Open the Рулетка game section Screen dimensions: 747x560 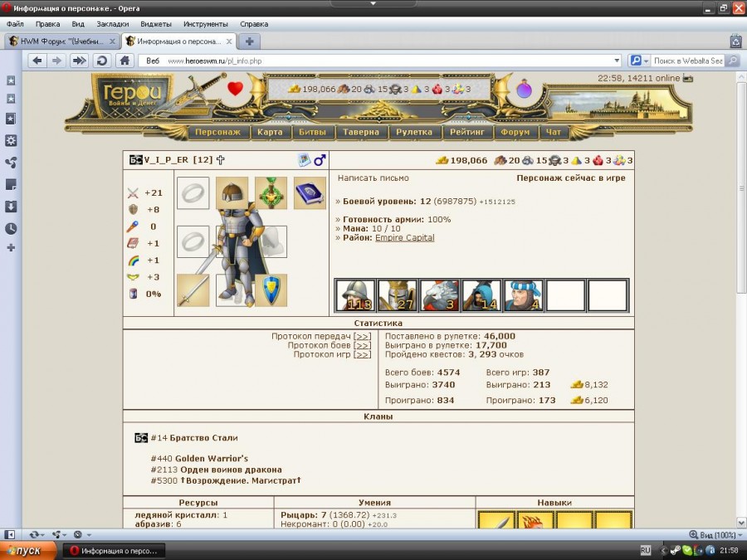click(x=414, y=132)
